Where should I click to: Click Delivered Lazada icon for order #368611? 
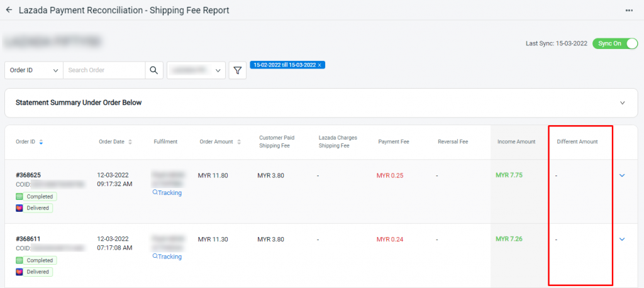pyautogui.click(x=19, y=272)
